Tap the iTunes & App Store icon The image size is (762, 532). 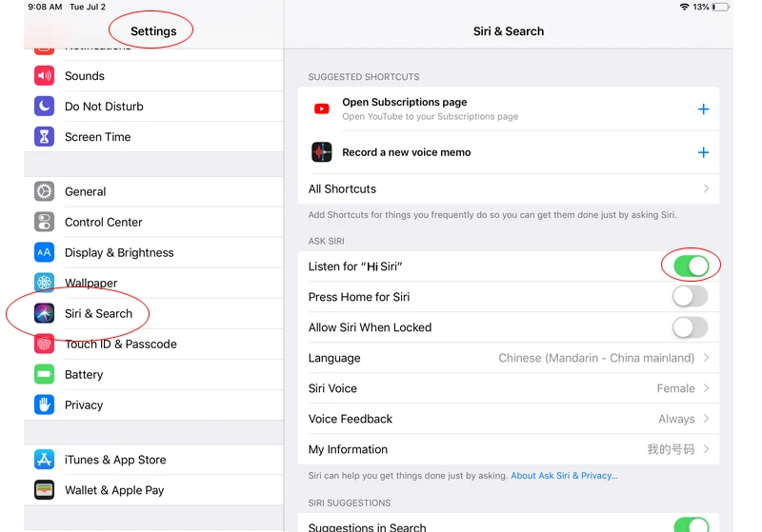click(x=44, y=459)
